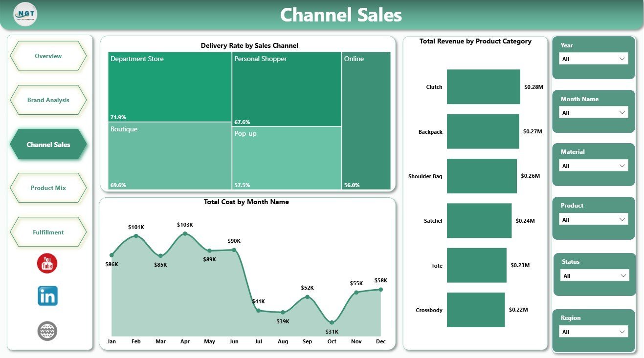
Task: Open the Year filter dropdown
Action: 593,59
